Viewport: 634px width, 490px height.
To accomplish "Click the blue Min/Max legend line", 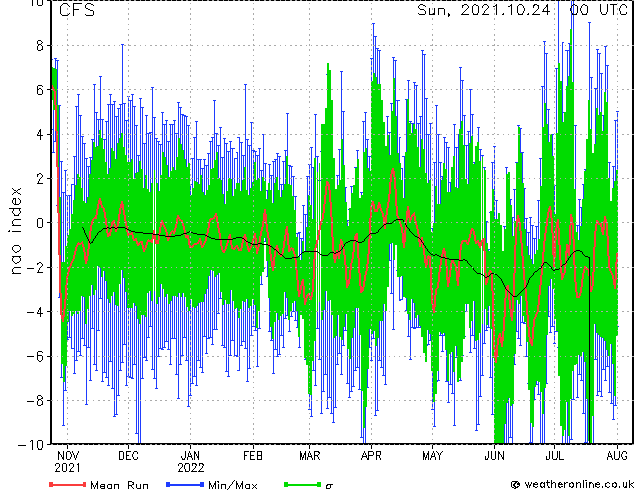I will pyautogui.click(x=185, y=484).
